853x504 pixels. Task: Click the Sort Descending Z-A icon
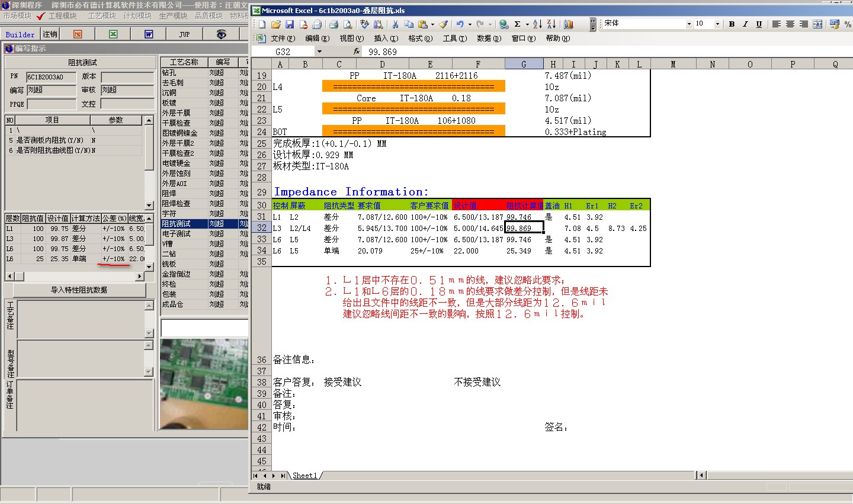tap(551, 24)
